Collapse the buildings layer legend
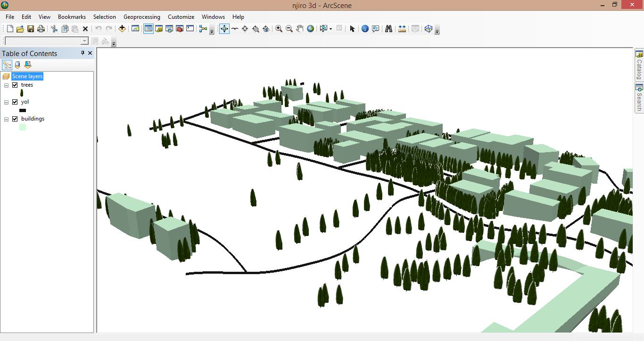This screenshot has height=341, width=644. (x=6, y=119)
